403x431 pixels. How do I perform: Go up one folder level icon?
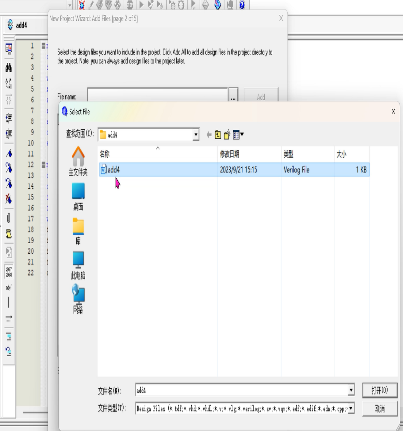(218, 135)
